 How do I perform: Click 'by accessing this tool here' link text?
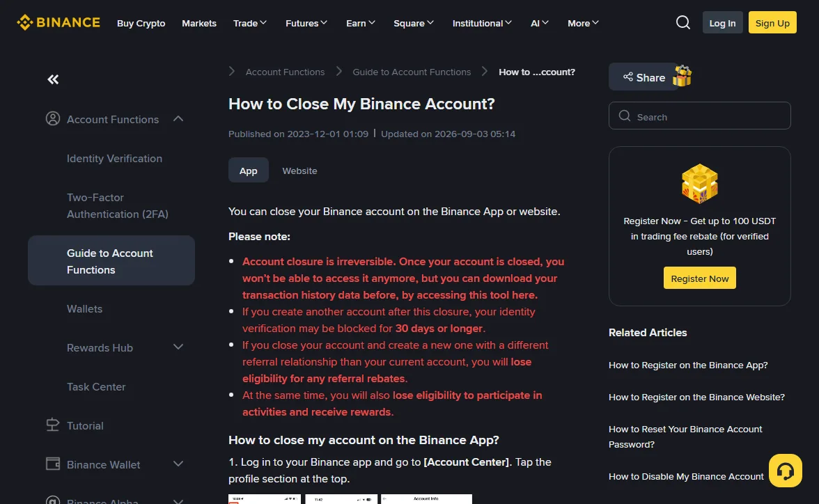(469, 295)
